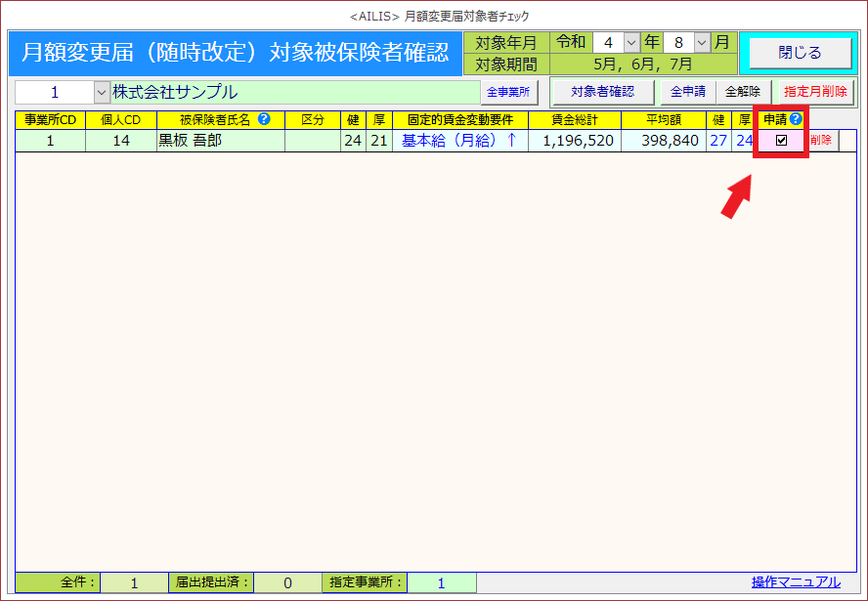The image size is (868, 601).
Task: Click the 基本給（月給）↑ cell
Action: 458,141
